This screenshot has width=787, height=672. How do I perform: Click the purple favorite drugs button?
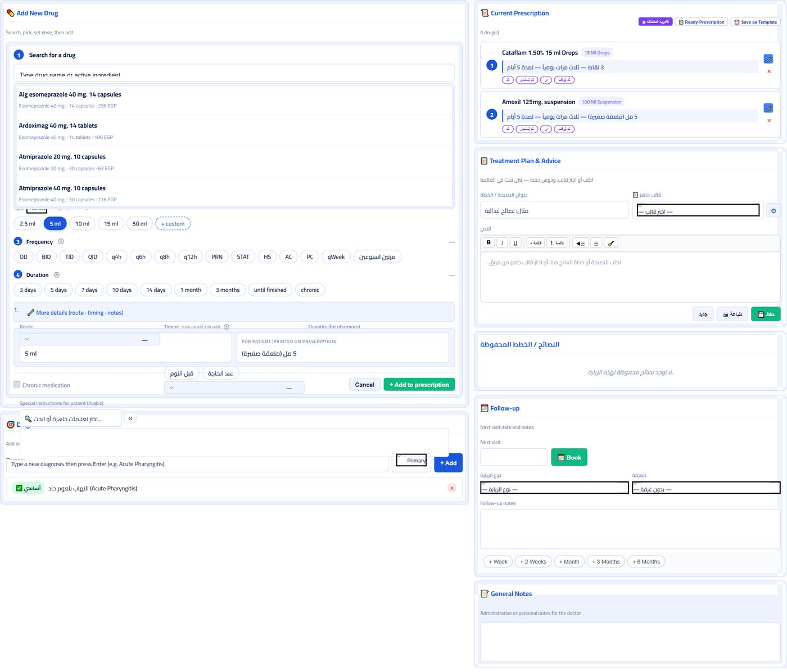655,22
